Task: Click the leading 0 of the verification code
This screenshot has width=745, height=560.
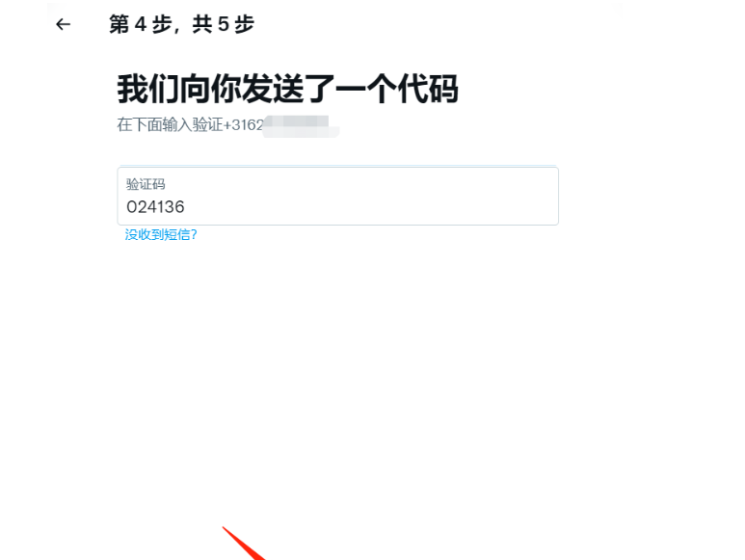Action: tap(131, 207)
